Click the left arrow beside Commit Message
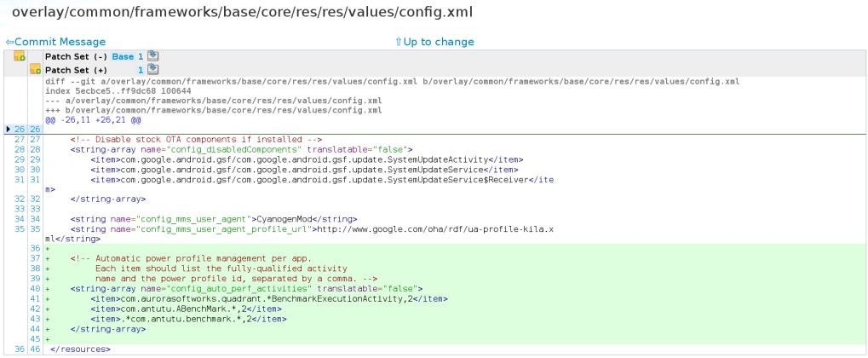Image resolution: width=868 pixels, height=358 pixels. (10, 42)
